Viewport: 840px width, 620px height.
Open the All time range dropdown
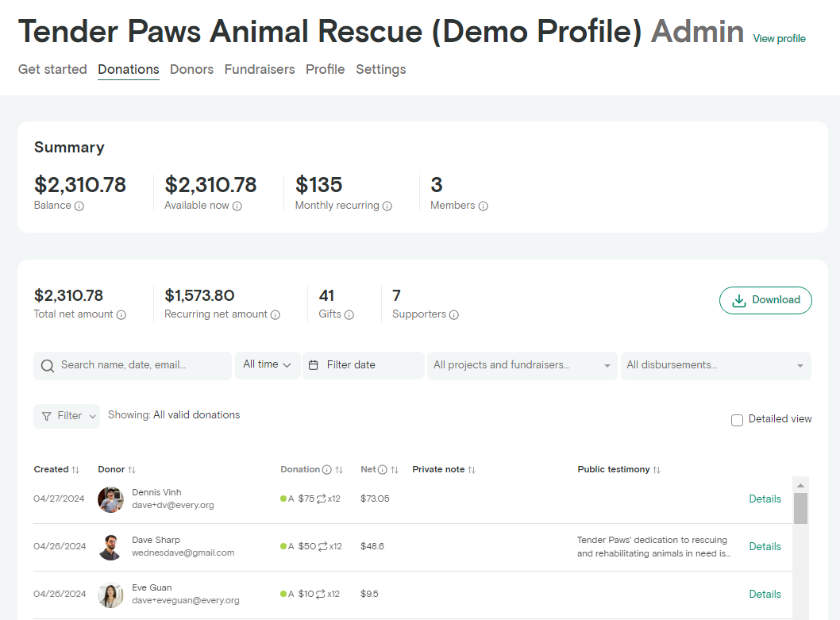268,365
